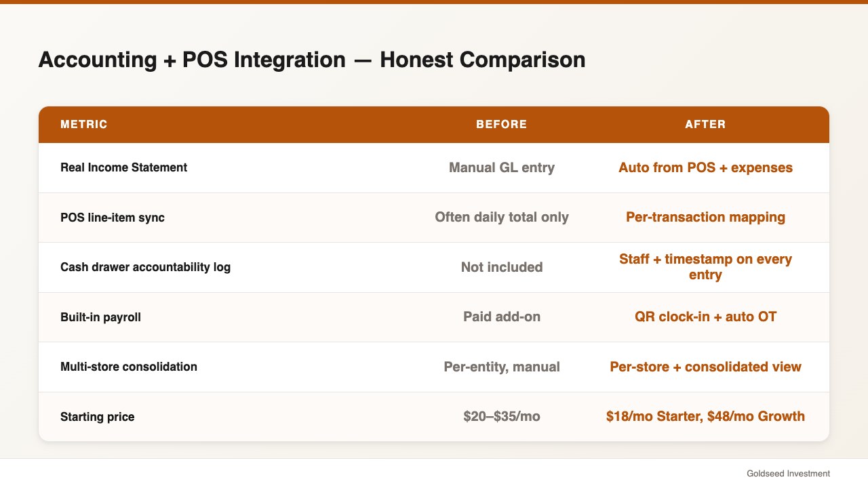Click 'Per-store + consolidated view' cell

tap(705, 367)
